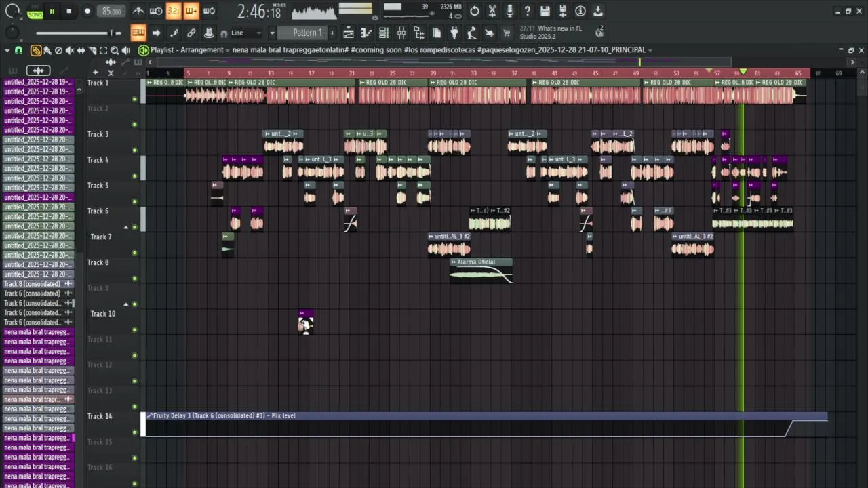The width and height of the screenshot is (868, 488).
Task: Open the mixer view
Action: click(x=401, y=33)
